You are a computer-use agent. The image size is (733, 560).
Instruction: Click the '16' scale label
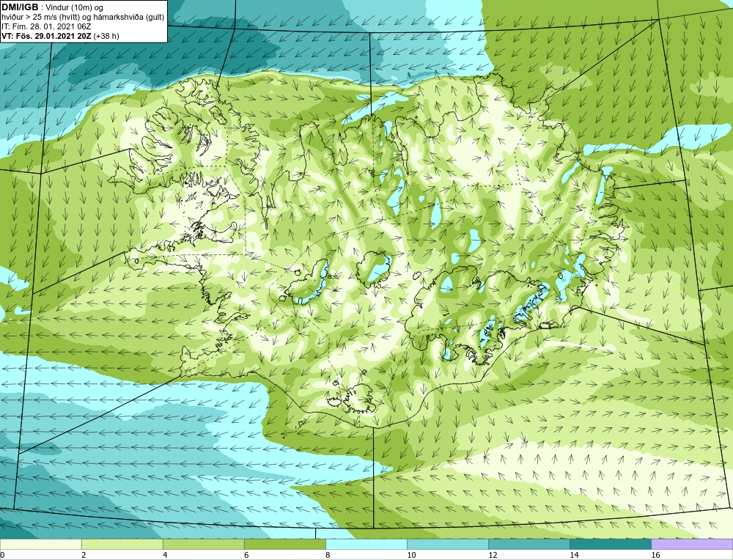655,555
